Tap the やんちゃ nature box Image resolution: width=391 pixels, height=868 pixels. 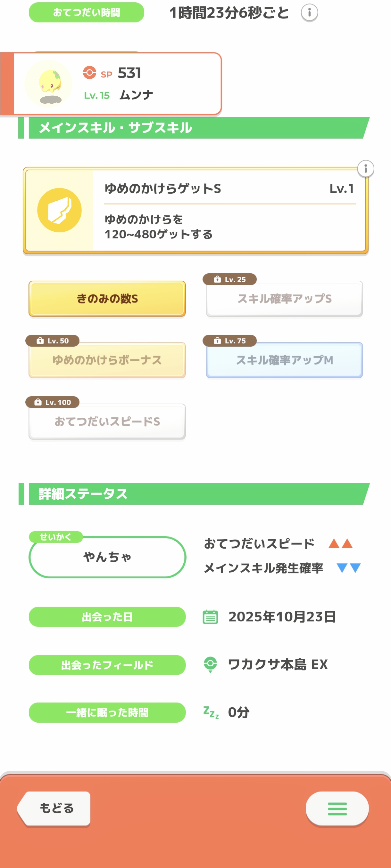click(x=107, y=557)
